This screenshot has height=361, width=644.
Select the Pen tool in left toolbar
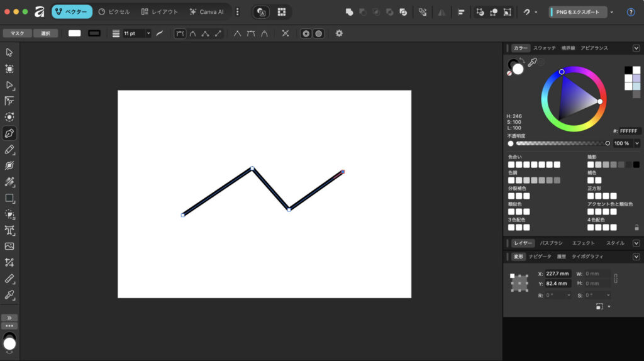coord(9,133)
